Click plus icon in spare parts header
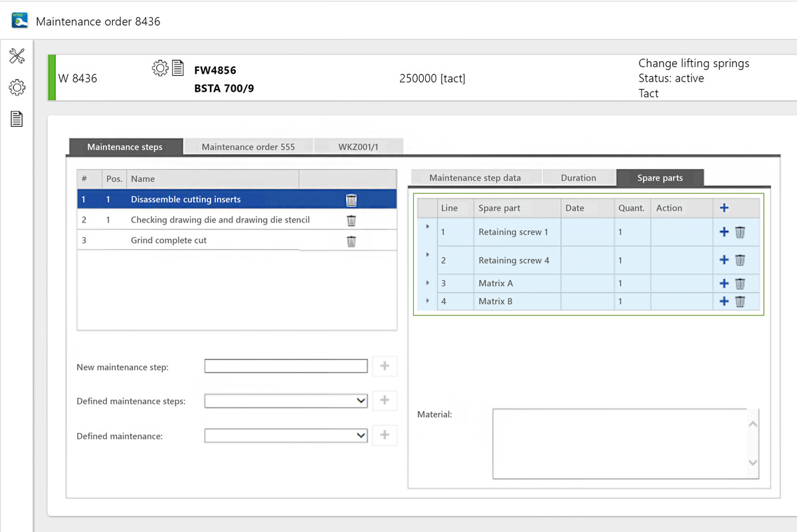This screenshot has width=797, height=532. [x=724, y=208]
